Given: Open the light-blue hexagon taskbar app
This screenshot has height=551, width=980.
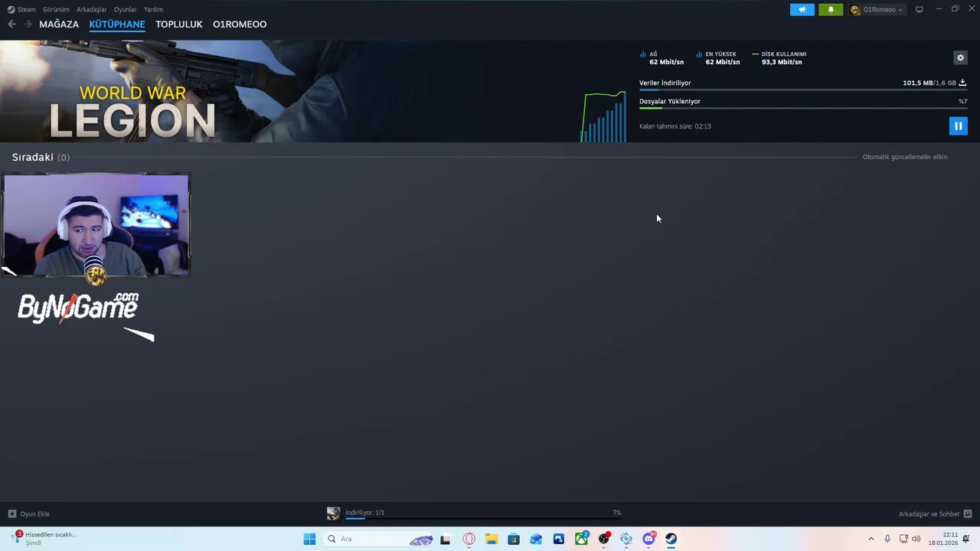Looking at the screenshot, I should click(x=626, y=539).
